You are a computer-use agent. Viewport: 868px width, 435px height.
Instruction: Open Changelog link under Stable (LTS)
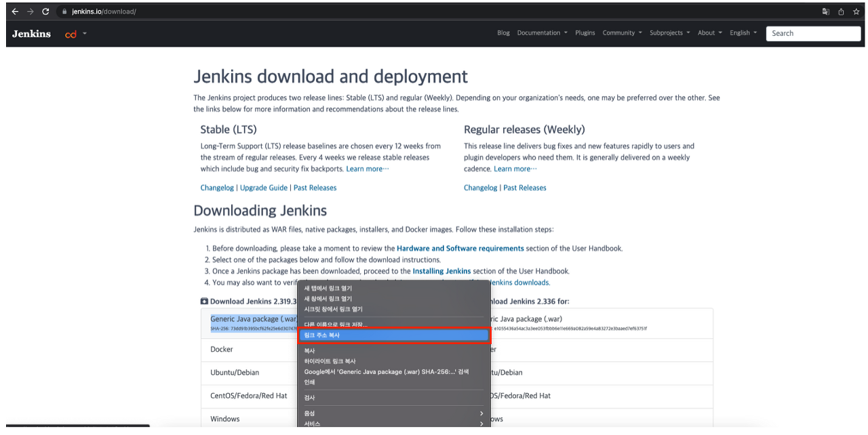[x=217, y=188]
